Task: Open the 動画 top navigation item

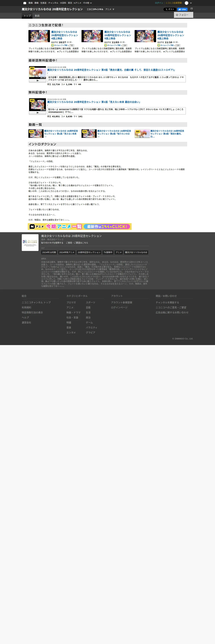Action: pyautogui.click(x=30, y=3)
